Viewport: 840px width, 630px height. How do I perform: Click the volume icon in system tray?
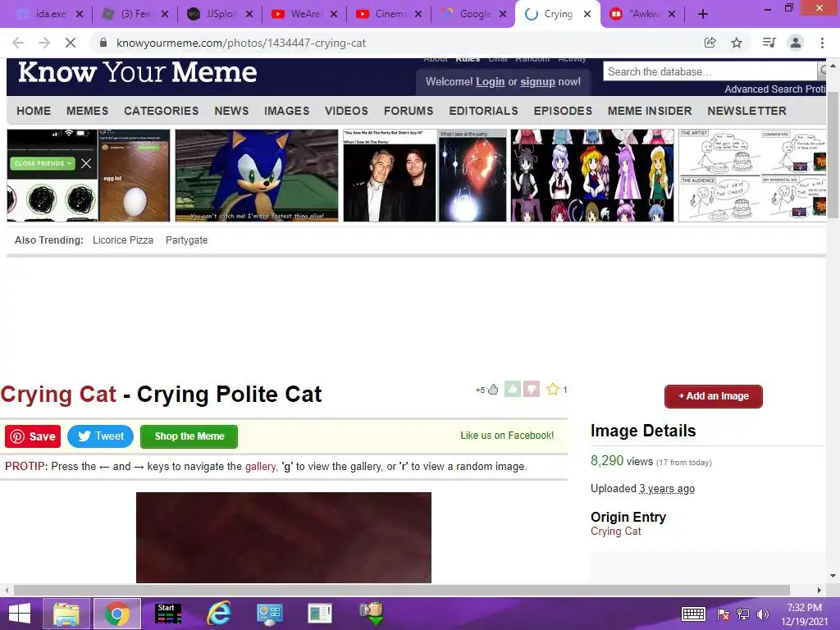[762, 614]
